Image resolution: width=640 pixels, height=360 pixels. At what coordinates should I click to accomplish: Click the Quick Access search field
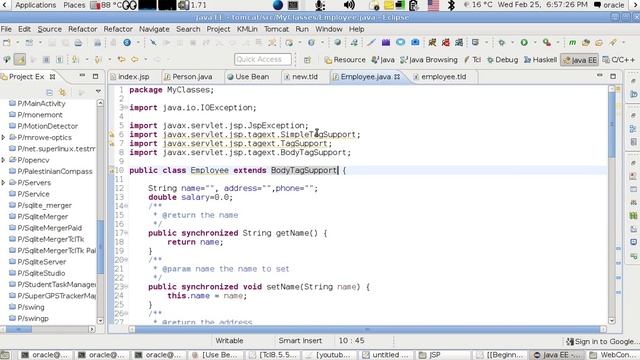click(x=263, y=60)
